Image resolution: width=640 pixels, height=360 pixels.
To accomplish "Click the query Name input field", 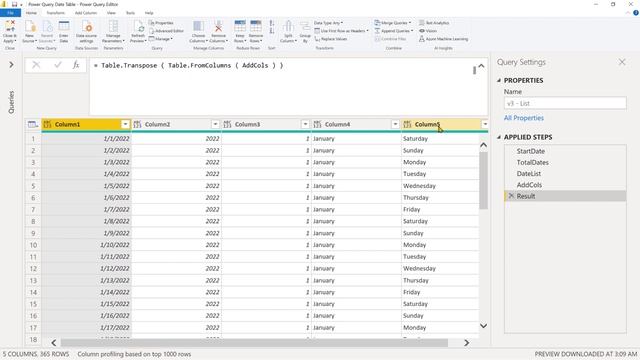I will [565, 103].
